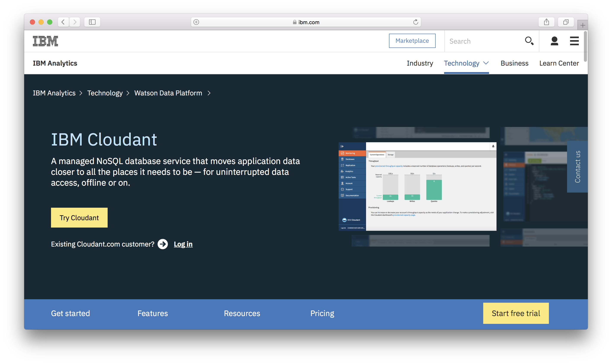
Task: Click the yellow window minimize button
Action: tap(41, 22)
